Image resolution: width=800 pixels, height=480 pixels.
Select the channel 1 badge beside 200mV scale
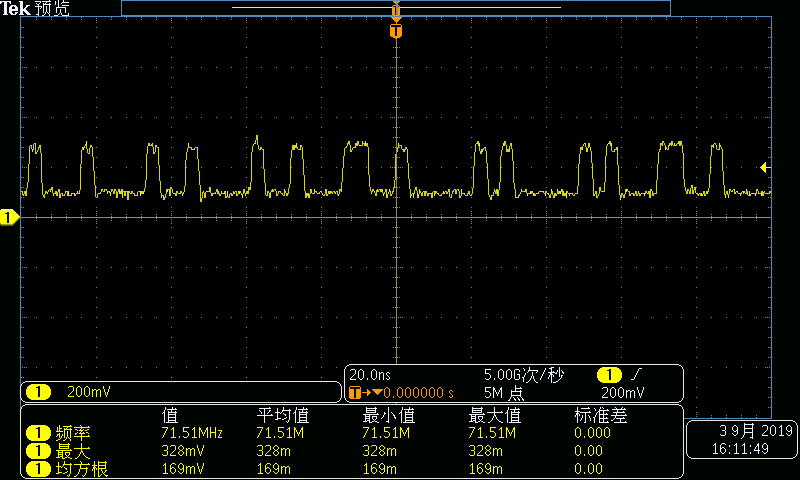(38, 392)
